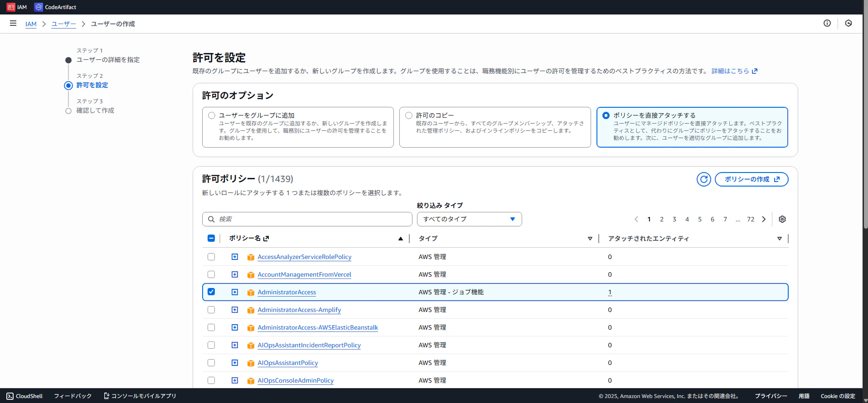Open the すべてのタイプ filter dropdown
Screen dimensions: 868x403
point(469,219)
